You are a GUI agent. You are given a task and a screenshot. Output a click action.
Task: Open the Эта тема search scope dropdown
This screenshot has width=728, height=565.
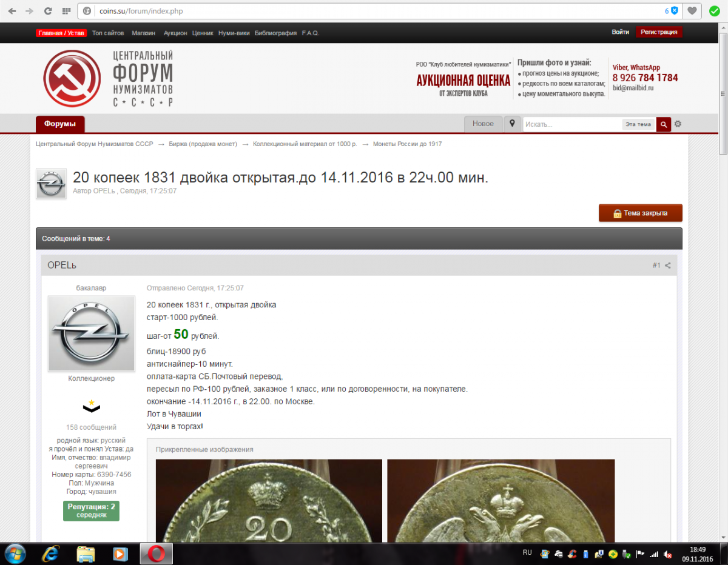(x=638, y=124)
